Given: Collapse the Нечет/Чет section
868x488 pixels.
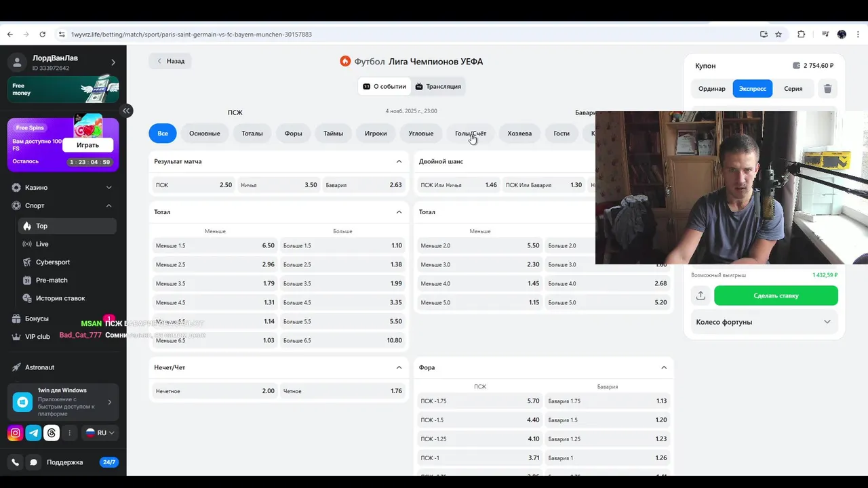Looking at the screenshot, I should [399, 367].
